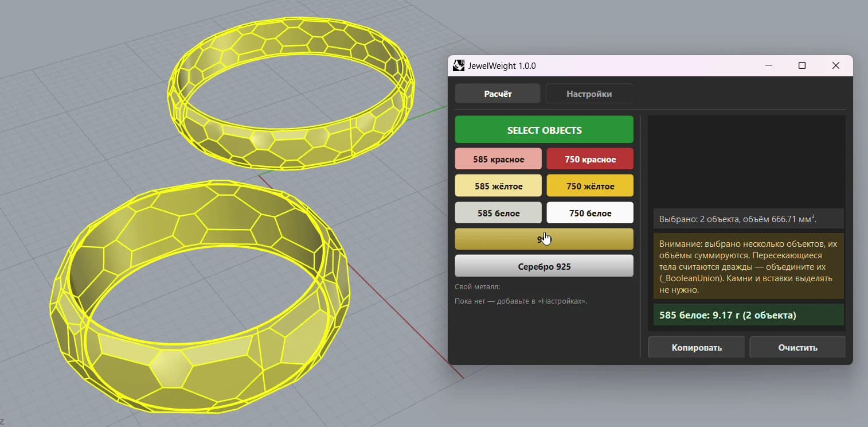
Task: Pick the 585 жёлтое metal button
Action: pos(498,186)
